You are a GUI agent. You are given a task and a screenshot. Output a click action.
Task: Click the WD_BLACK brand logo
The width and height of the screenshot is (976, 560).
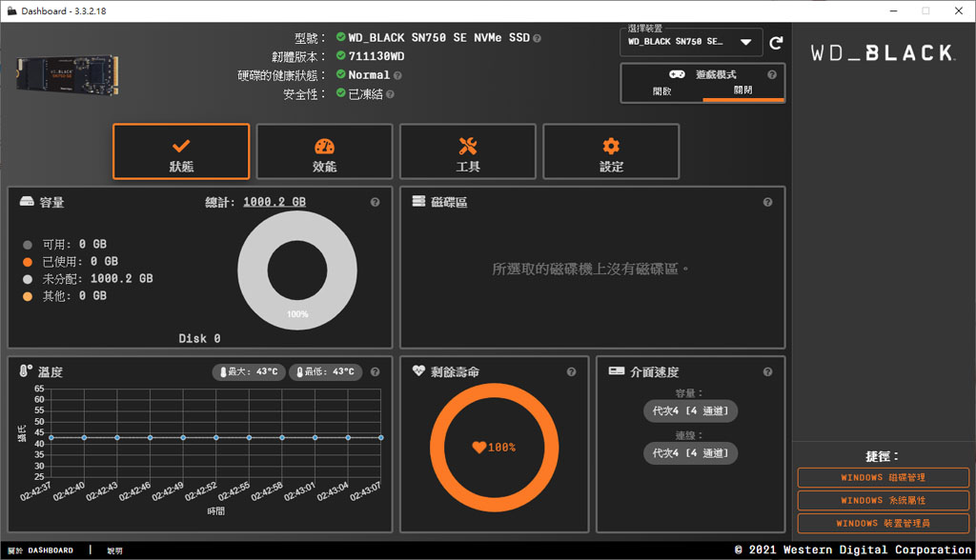884,53
